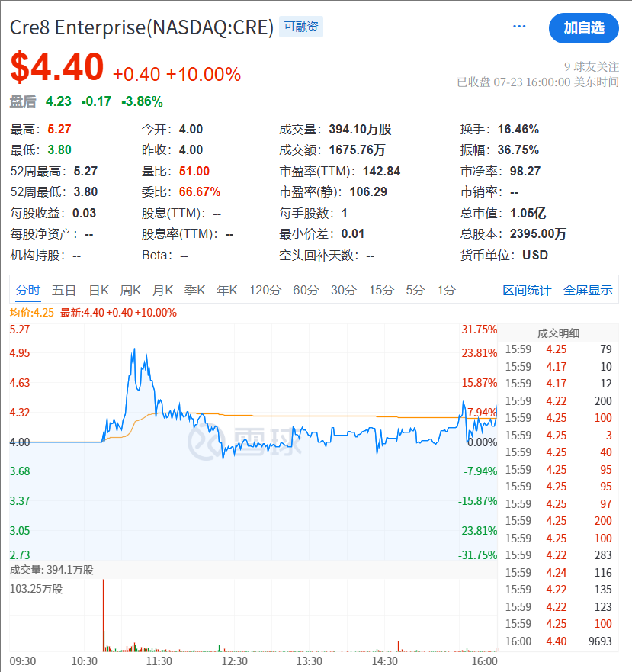Click the 总市值 value 1.05亿
The width and height of the screenshot is (632, 672).
pyautogui.click(x=528, y=213)
